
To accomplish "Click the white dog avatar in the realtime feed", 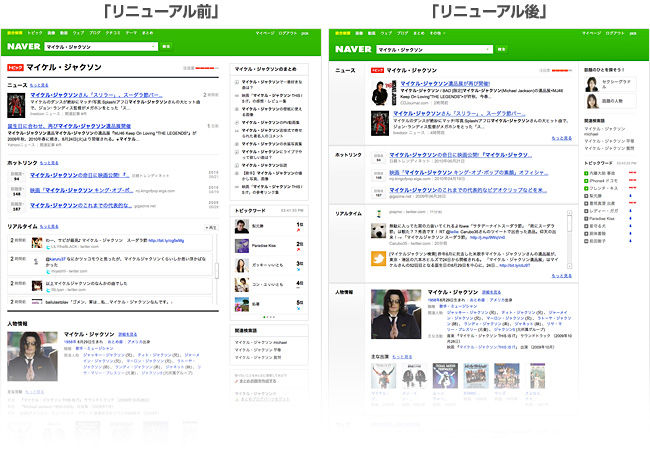I will click(x=378, y=230).
